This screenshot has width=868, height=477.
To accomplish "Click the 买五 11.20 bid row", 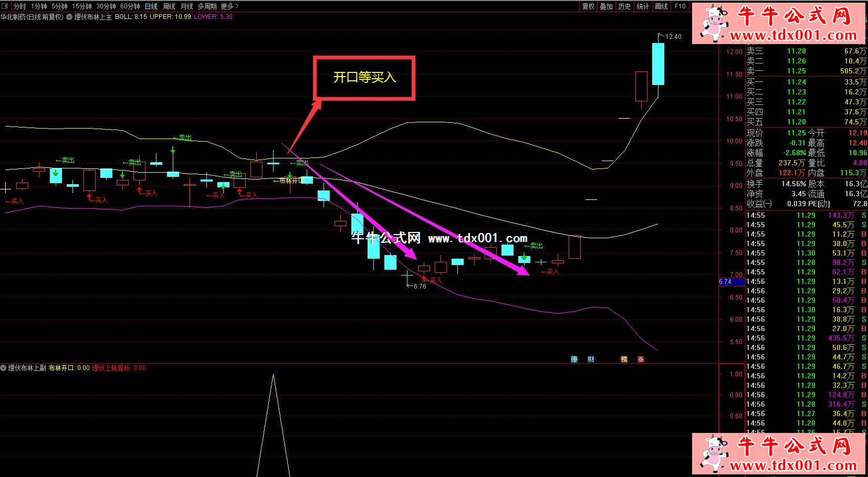I will (806, 122).
